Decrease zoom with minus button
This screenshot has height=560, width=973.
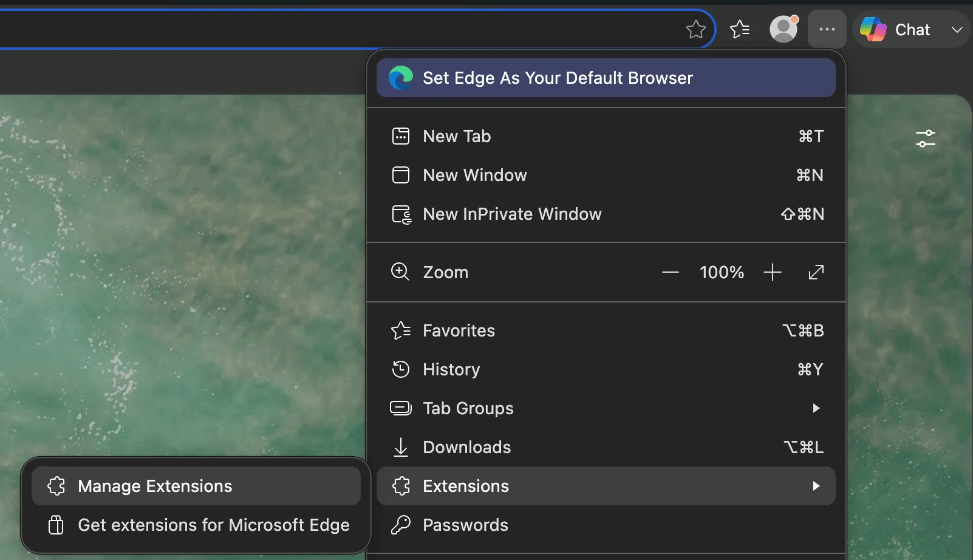pos(670,272)
